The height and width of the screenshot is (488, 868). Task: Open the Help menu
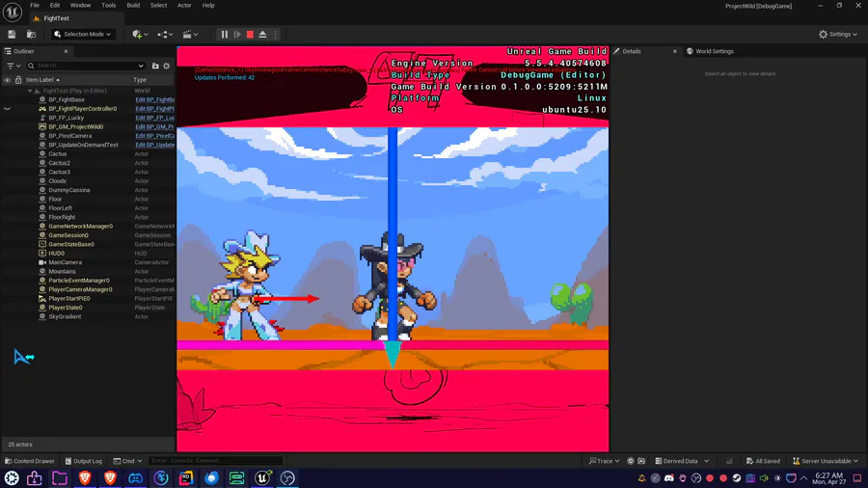(208, 6)
